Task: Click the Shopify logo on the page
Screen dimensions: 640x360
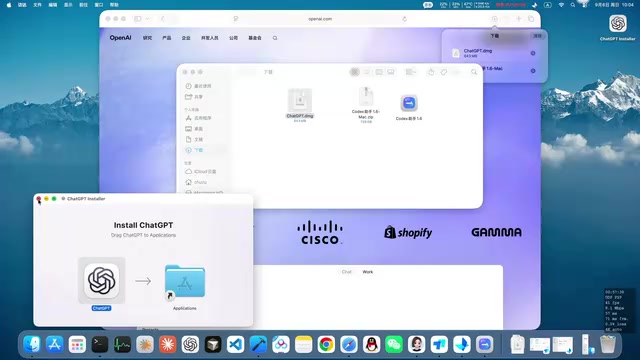Action: (408, 232)
